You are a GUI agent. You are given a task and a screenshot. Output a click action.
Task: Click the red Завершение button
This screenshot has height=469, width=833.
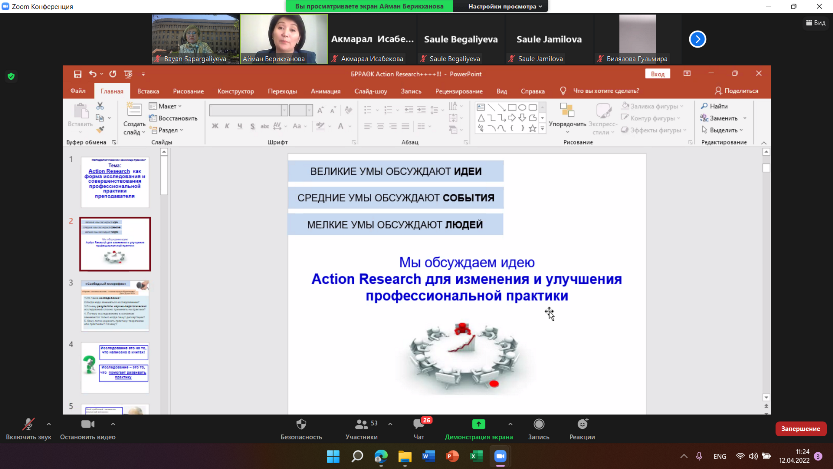pos(800,428)
